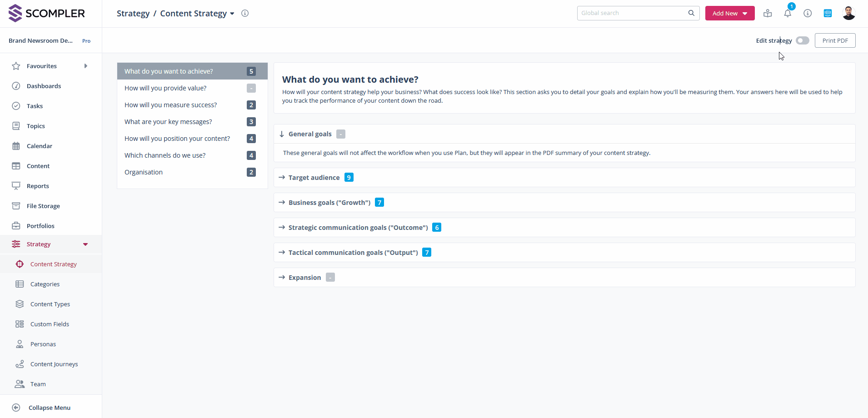The width and height of the screenshot is (868, 418).
Task: Click the Print PDF button
Action: coord(835,40)
